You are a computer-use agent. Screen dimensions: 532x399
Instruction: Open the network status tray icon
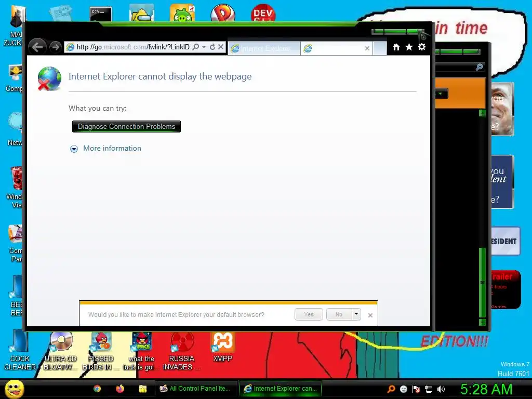pos(429,389)
